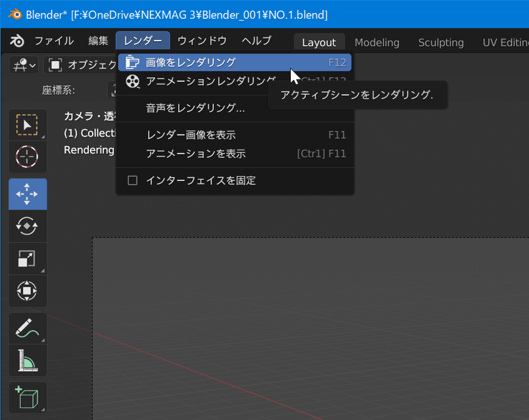The height and width of the screenshot is (420, 529).
Task: Switch to the Modeling workspace tab
Action: pyautogui.click(x=377, y=42)
